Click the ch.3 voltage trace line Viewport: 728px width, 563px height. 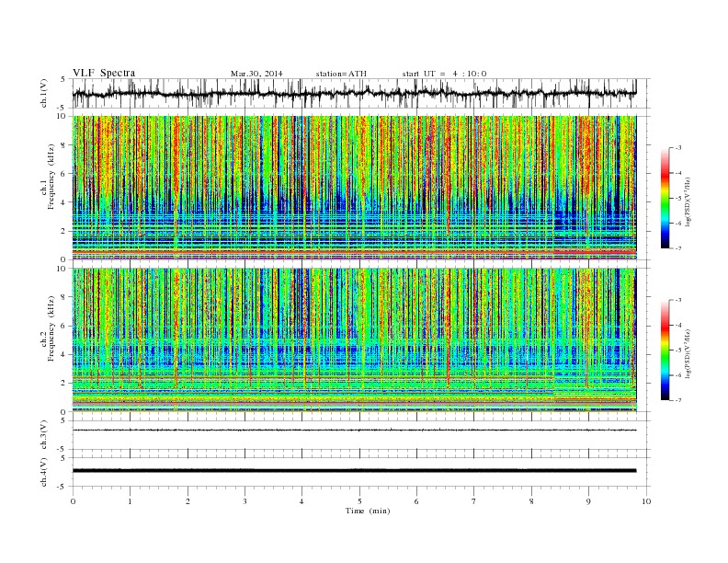[x=354, y=431]
